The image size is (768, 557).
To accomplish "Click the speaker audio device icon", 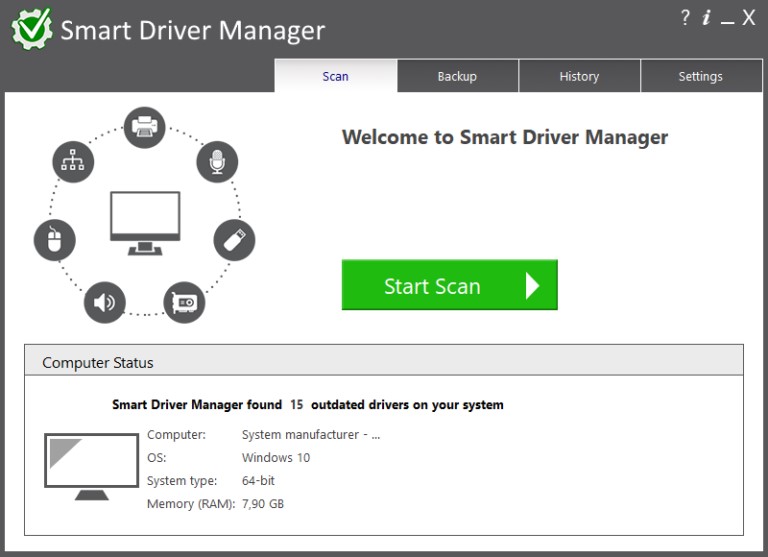I will pos(104,302).
